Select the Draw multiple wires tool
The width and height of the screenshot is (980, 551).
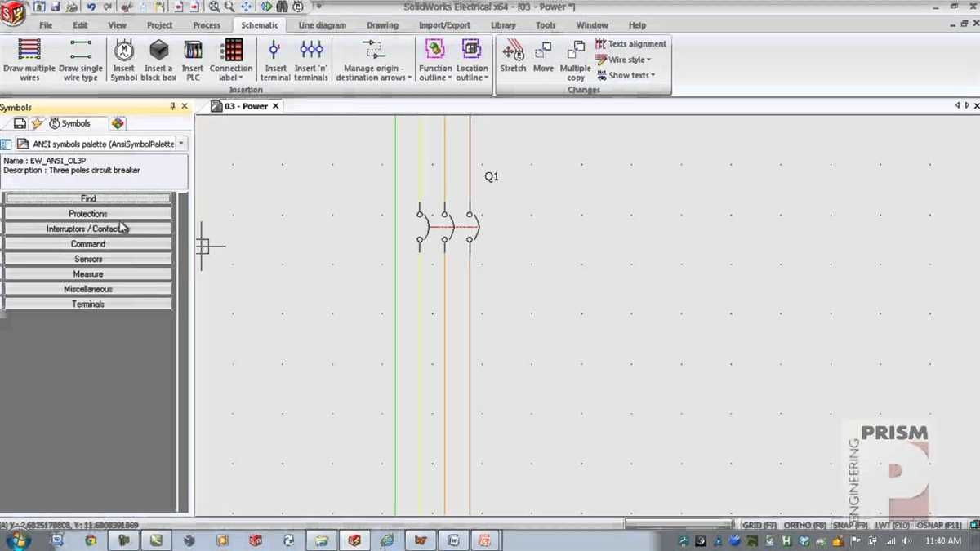tap(29, 57)
